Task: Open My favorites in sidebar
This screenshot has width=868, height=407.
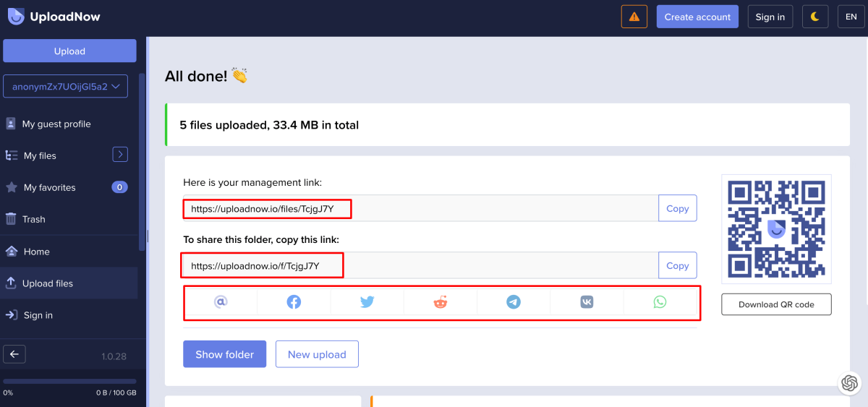Action: [49, 187]
